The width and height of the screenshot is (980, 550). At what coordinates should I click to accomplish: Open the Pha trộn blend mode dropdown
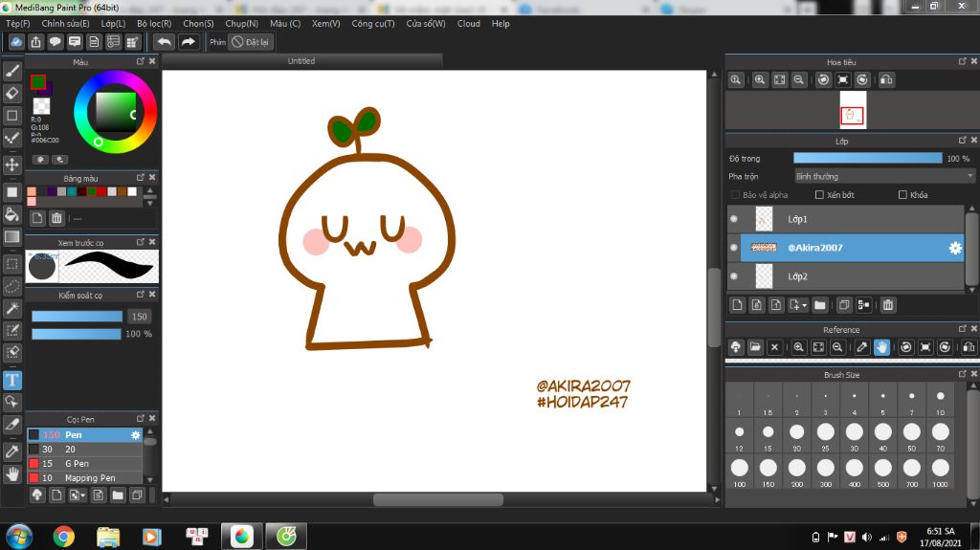[x=883, y=176]
